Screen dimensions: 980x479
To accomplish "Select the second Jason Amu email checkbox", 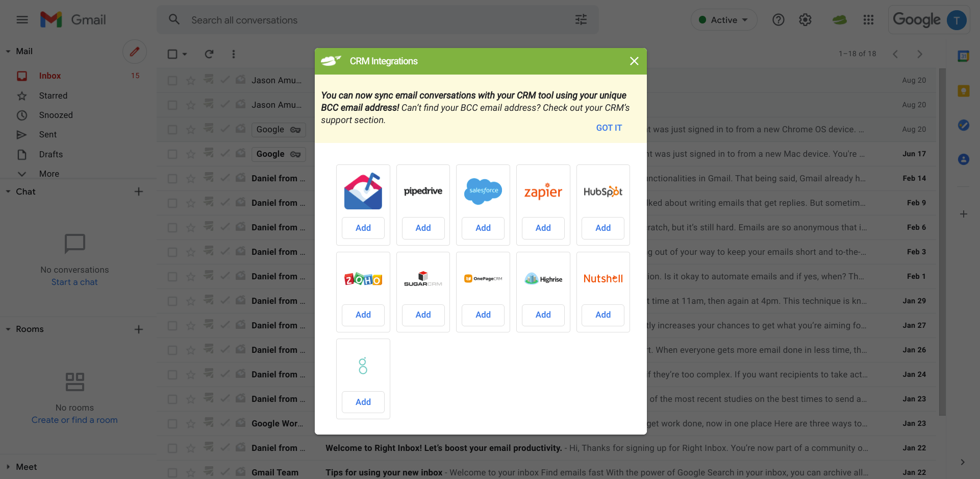I will (x=172, y=105).
